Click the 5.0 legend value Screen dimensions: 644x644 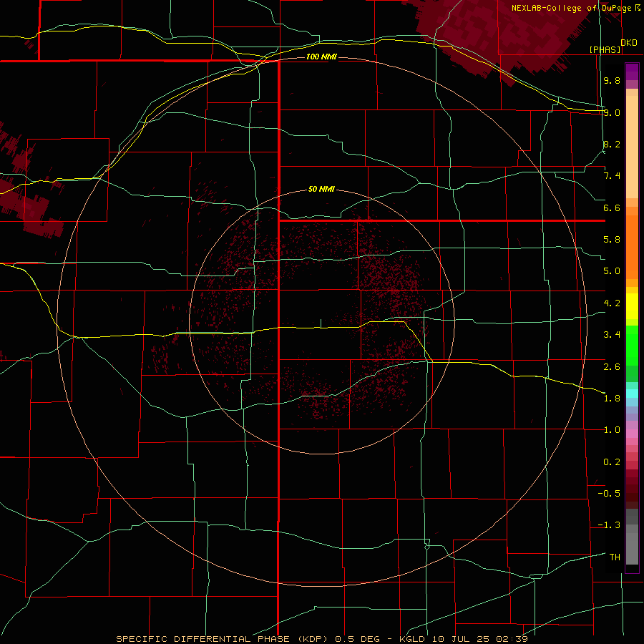[612, 271]
